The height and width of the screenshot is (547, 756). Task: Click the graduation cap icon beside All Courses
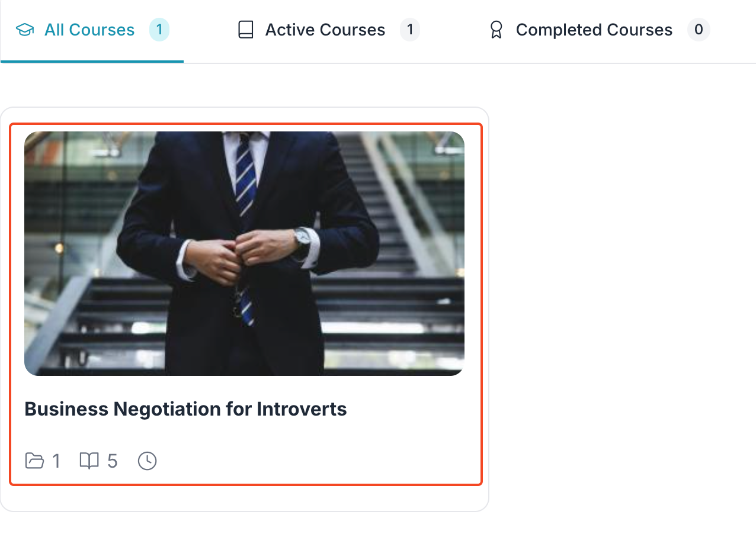(x=24, y=29)
